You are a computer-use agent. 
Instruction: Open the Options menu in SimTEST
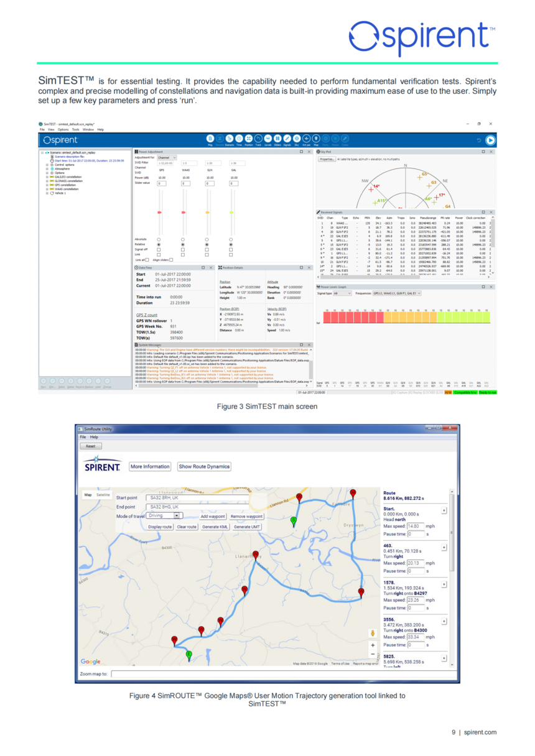[x=63, y=129]
